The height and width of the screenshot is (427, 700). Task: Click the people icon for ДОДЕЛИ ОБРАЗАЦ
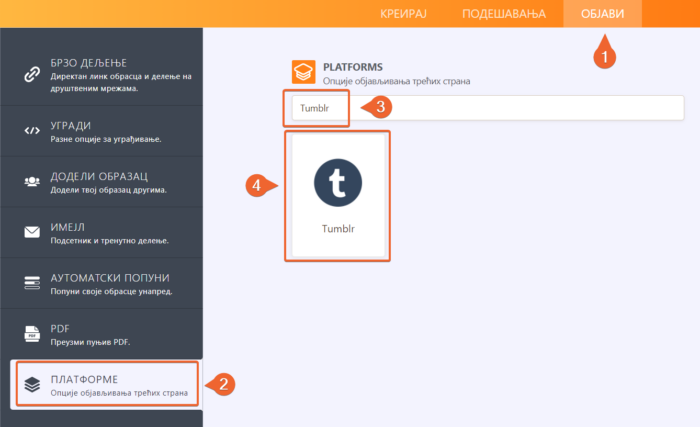point(32,182)
